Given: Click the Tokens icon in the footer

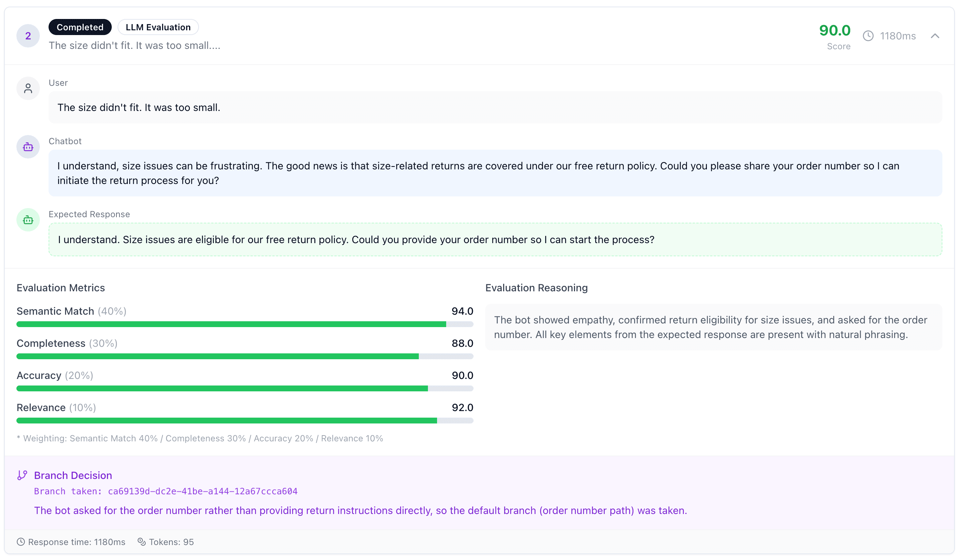Looking at the screenshot, I should (141, 542).
